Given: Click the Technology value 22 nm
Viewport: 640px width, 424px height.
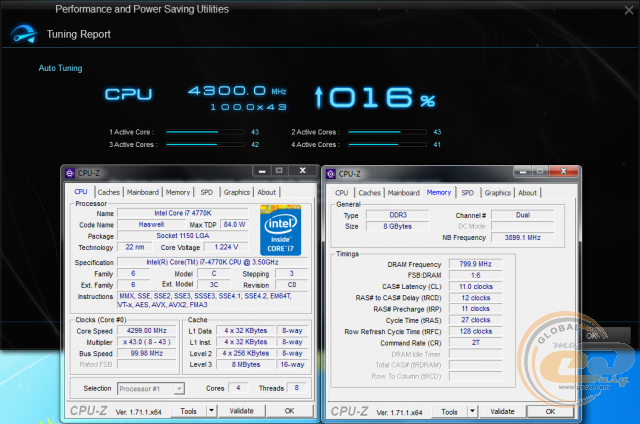Looking at the screenshot, I should pos(135,247).
